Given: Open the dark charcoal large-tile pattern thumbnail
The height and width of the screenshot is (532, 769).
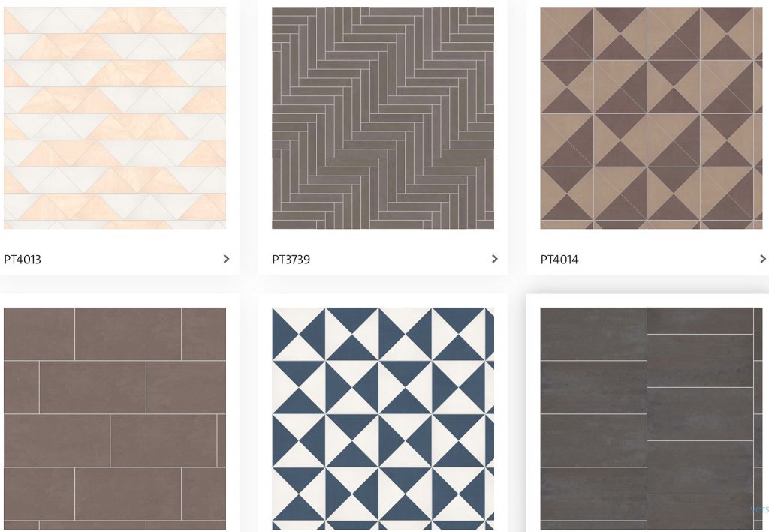Looking at the screenshot, I should pyautogui.click(x=651, y=419).
